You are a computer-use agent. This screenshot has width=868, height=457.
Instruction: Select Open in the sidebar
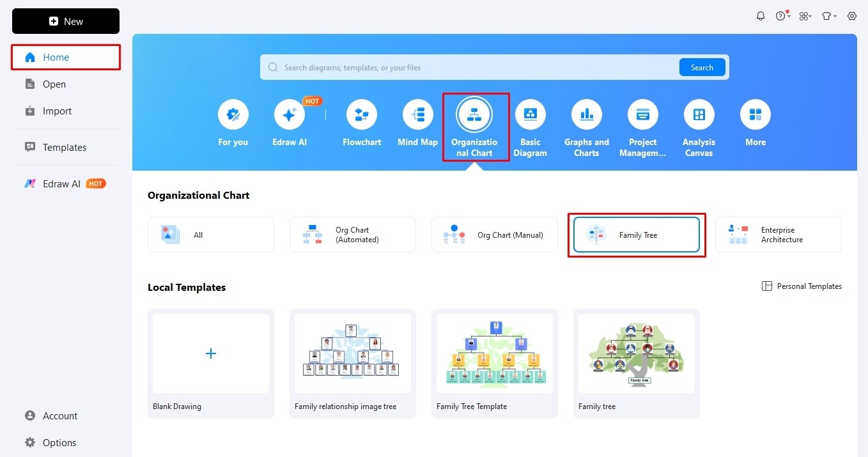point(66,84)
